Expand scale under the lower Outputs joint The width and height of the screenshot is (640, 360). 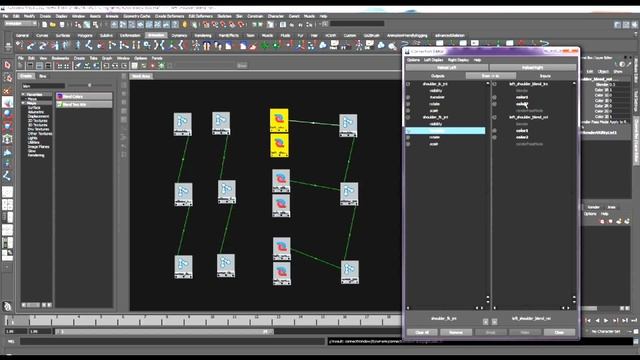pos(408,144)
